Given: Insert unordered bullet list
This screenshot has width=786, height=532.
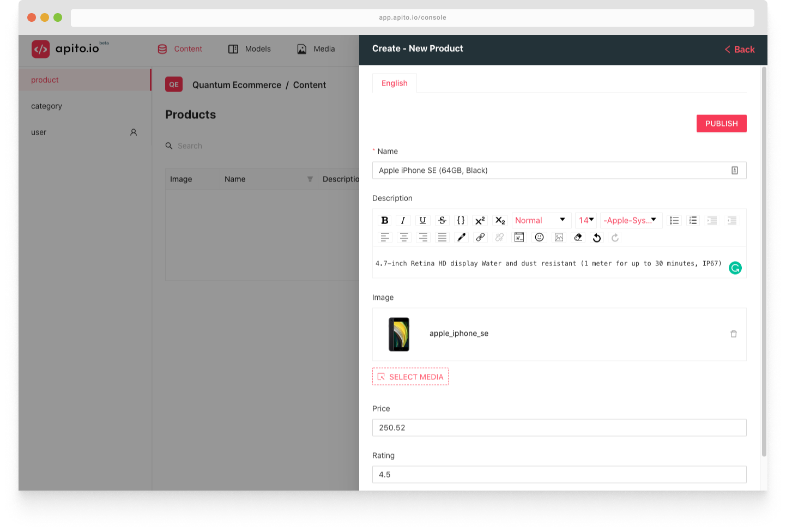Looking at the screenshot, I should coord(674,220).
